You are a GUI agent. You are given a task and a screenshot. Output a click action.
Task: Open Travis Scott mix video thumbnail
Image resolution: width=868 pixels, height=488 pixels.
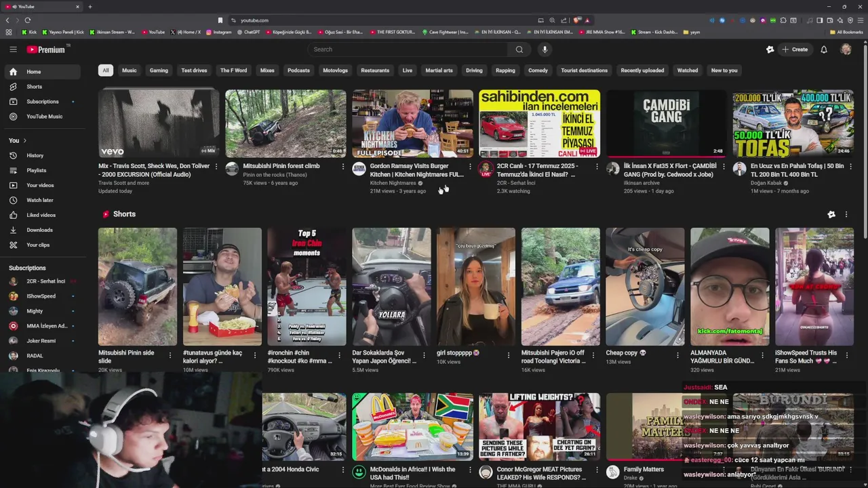159,123
